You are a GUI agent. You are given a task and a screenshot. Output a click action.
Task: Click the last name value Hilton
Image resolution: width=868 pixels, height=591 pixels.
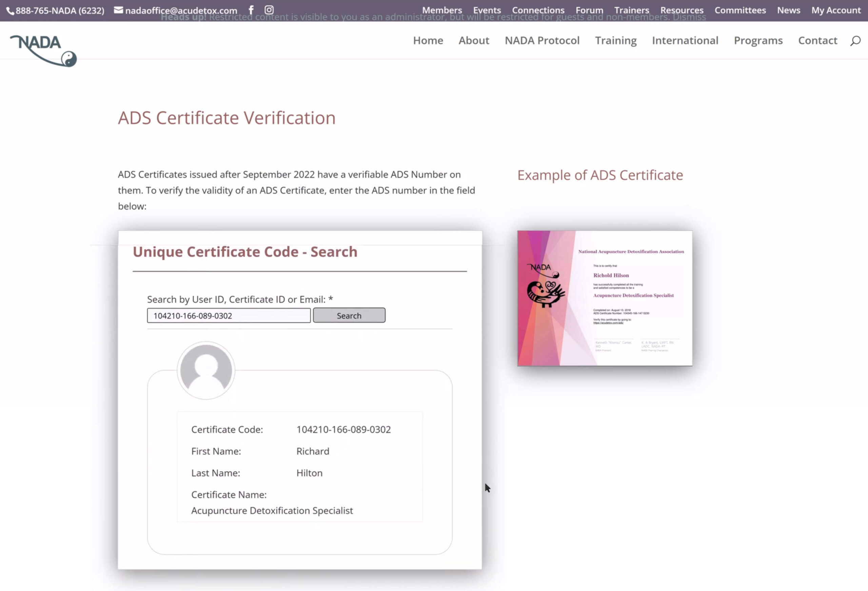pos(309,473)
